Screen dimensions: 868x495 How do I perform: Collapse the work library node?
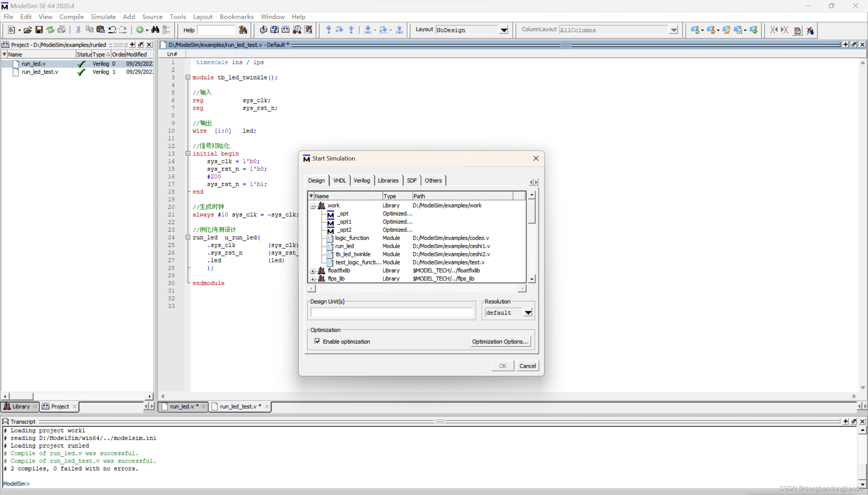point(313,206)
